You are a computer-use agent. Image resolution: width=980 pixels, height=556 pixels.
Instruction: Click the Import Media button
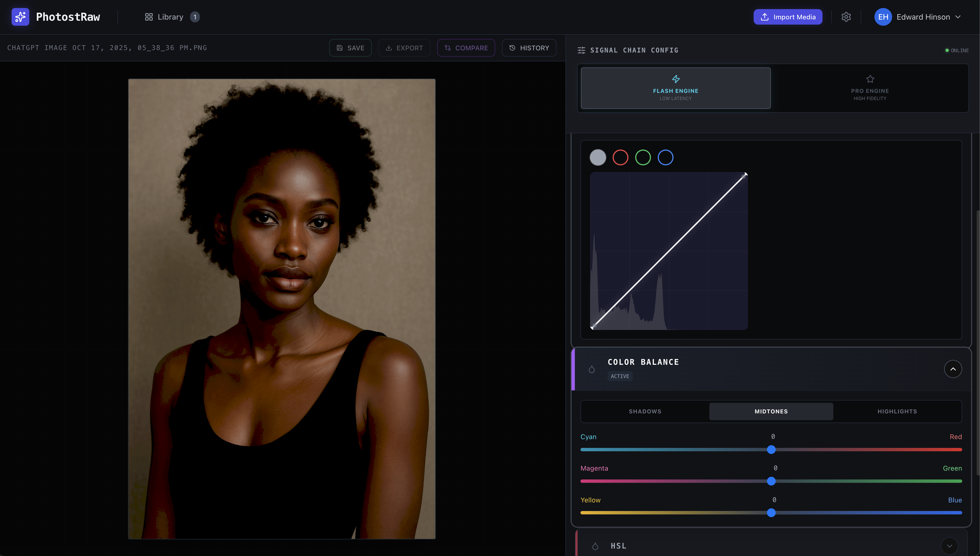(788, 17)
